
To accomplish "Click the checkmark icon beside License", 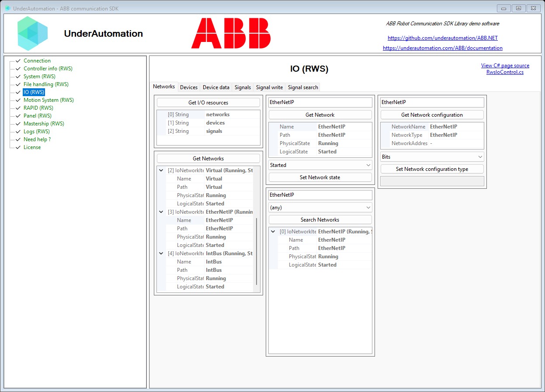I will pyautogui.click(x=18, y=147).
